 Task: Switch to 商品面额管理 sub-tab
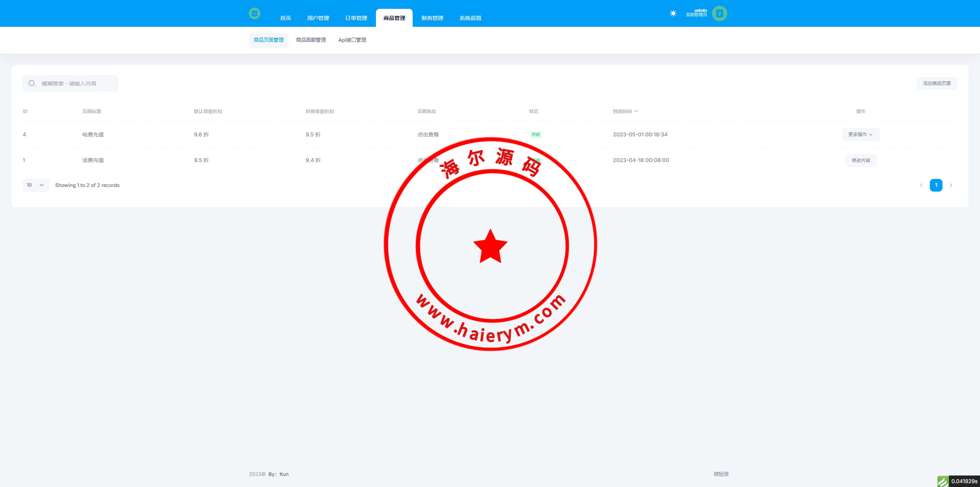point(311,40)
